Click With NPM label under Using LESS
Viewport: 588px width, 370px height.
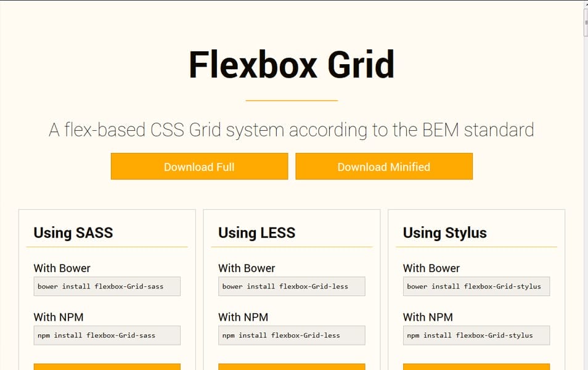click(x=243, y=317)
